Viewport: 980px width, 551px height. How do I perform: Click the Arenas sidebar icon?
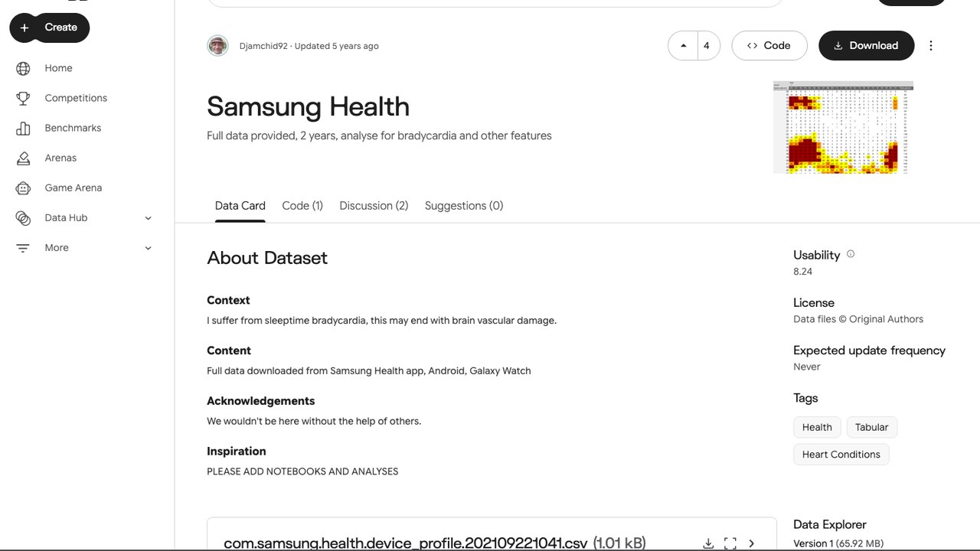[x=23, y=158]
